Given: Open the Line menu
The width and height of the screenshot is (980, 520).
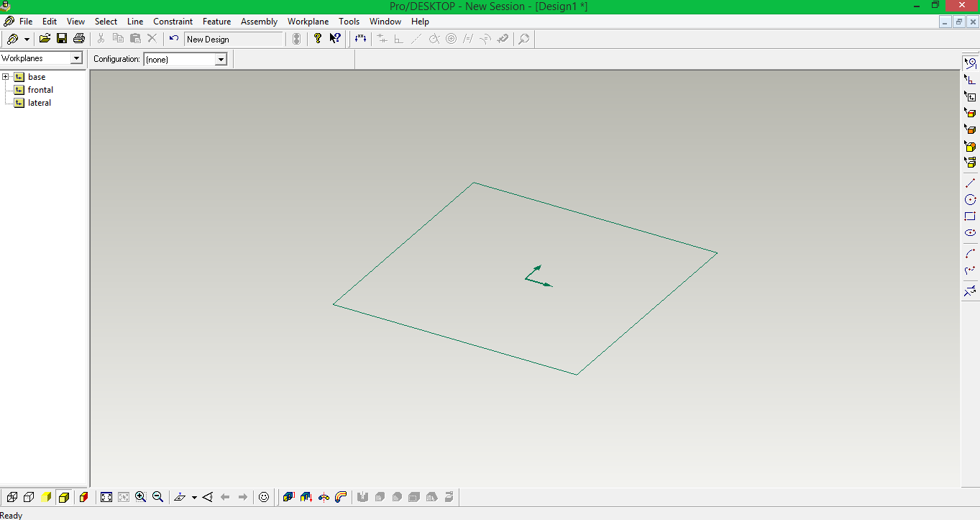Looking at the screenshot, I should pos(135,22).
